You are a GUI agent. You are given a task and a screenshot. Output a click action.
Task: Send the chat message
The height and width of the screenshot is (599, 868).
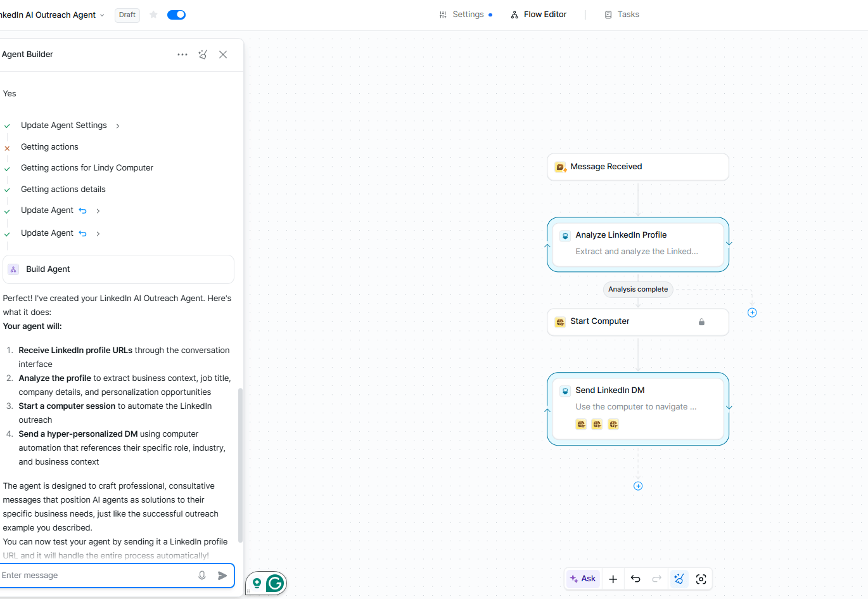click(222, 576)
